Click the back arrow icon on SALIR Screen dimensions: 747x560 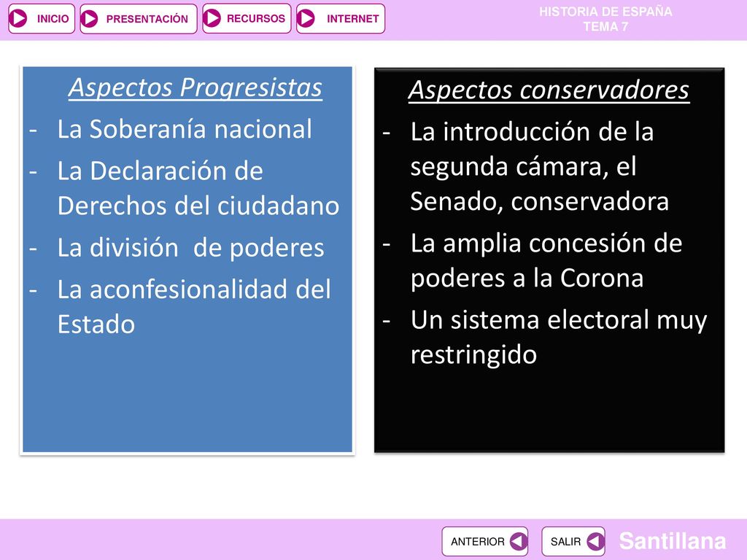coord(595,542)
